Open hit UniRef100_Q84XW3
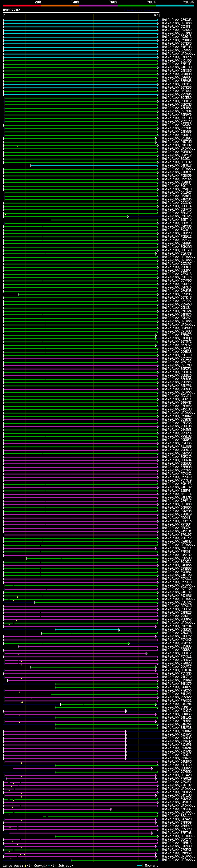Image resolution: width=197 pixels, height=868 pixels. (x=177, y=20)
